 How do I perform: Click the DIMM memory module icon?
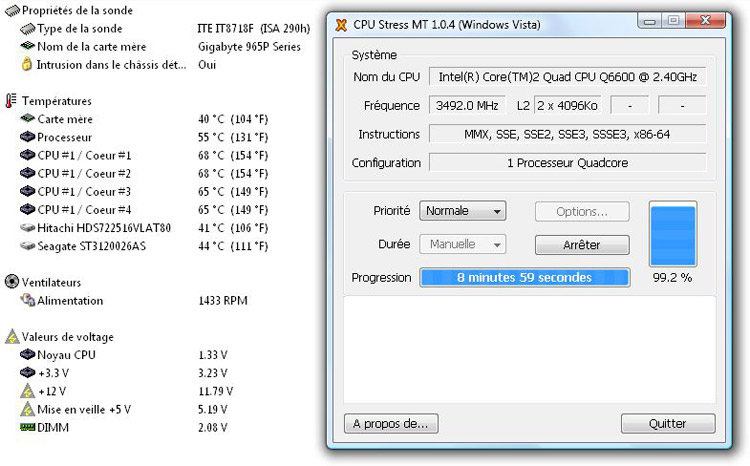[27, 427]
